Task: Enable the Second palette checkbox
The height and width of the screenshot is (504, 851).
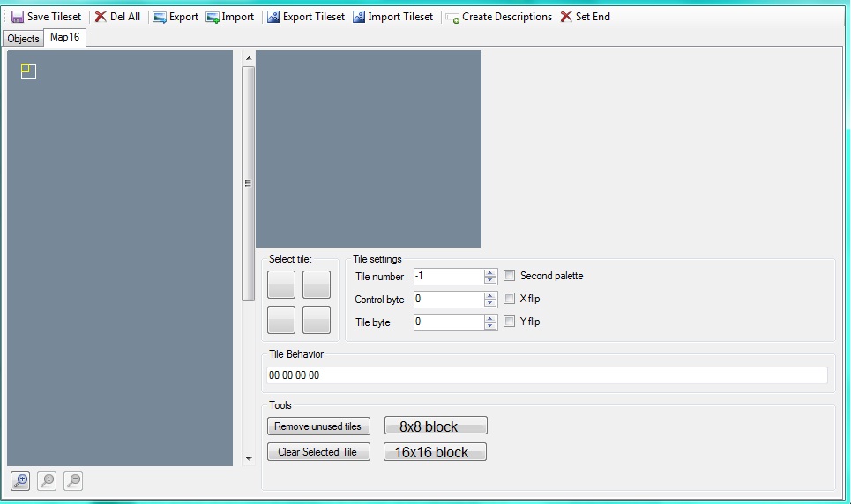Action: 509,276
